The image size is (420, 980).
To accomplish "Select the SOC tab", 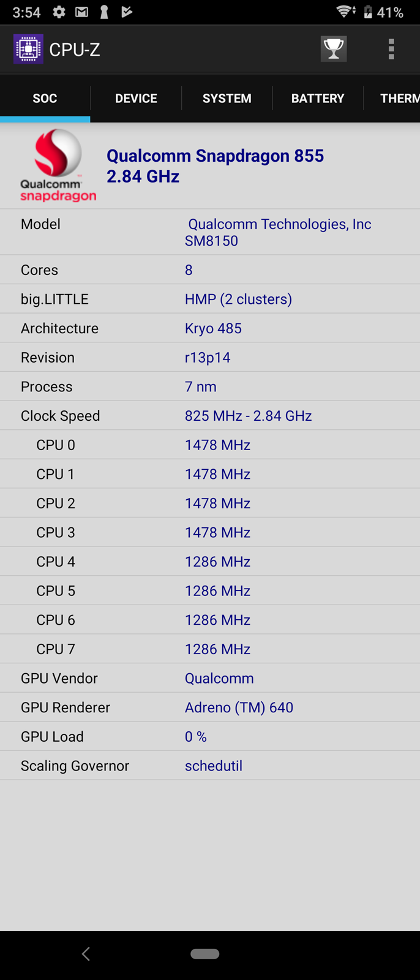I will tap(45, 98).
